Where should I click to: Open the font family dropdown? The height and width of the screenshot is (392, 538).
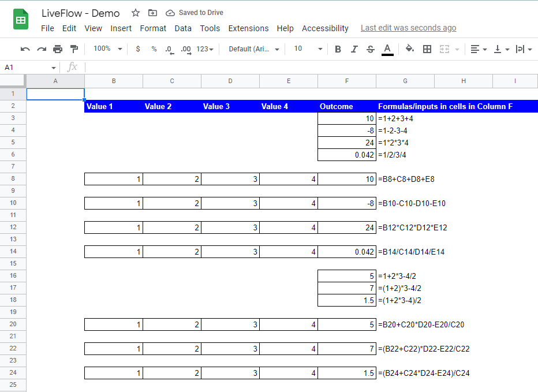tap(254, 49)
